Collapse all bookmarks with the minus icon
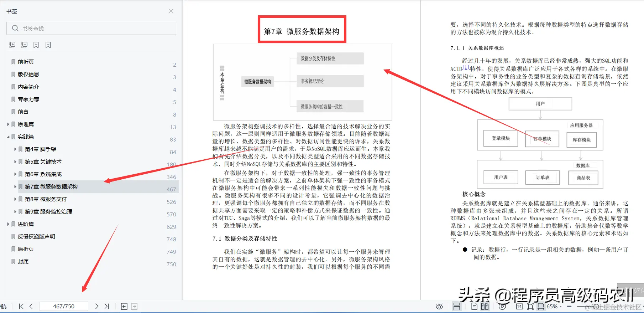Screen dimensions: 644x313 click(24, 45)
